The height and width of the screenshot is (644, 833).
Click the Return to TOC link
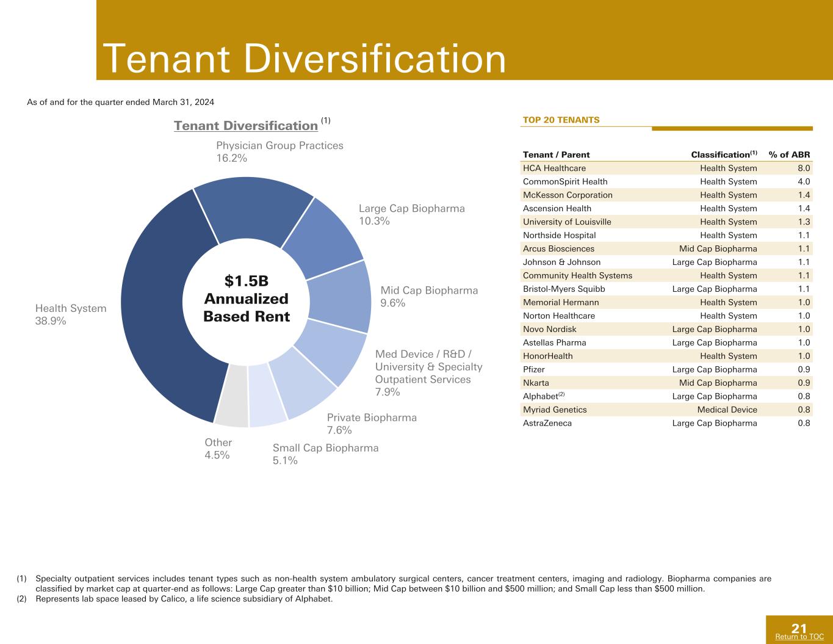[x=799, y=637]
